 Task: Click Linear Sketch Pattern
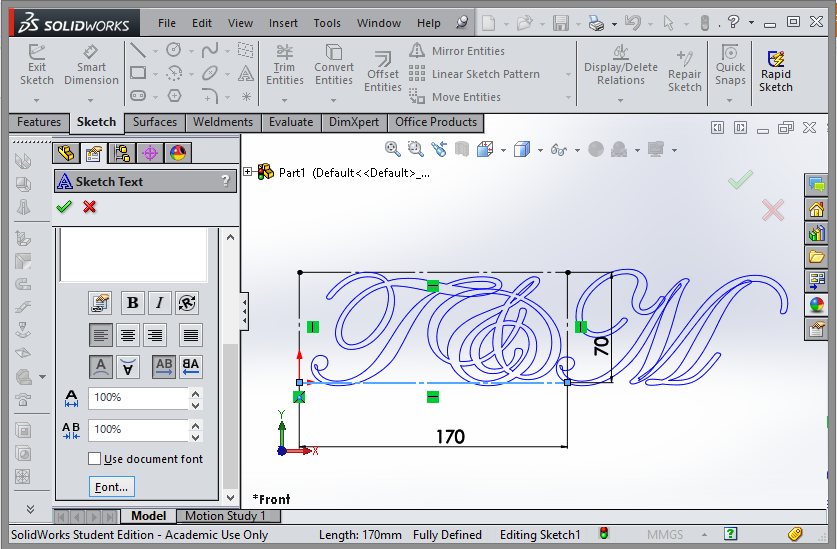pyautogui.click(x=475, y=74)
